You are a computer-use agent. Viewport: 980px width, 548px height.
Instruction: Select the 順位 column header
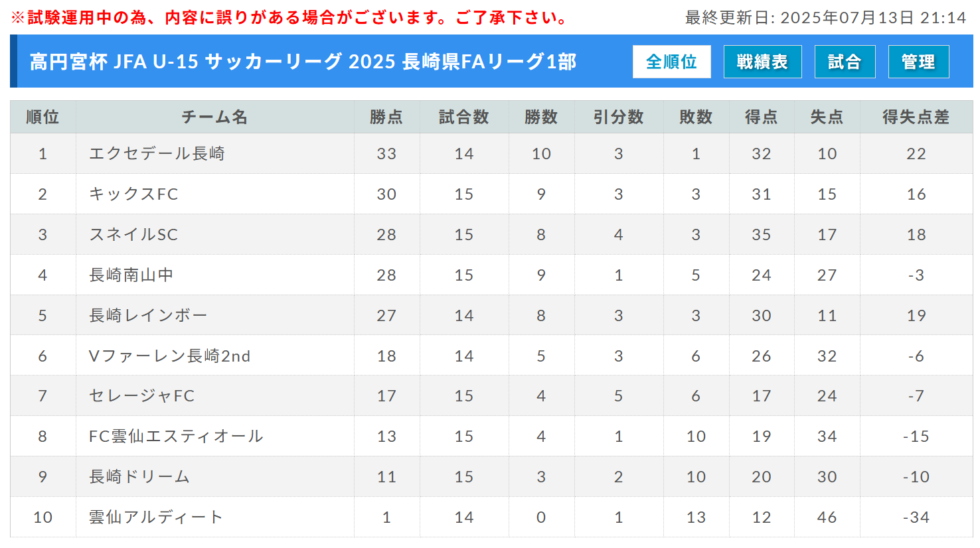[43, 117]
